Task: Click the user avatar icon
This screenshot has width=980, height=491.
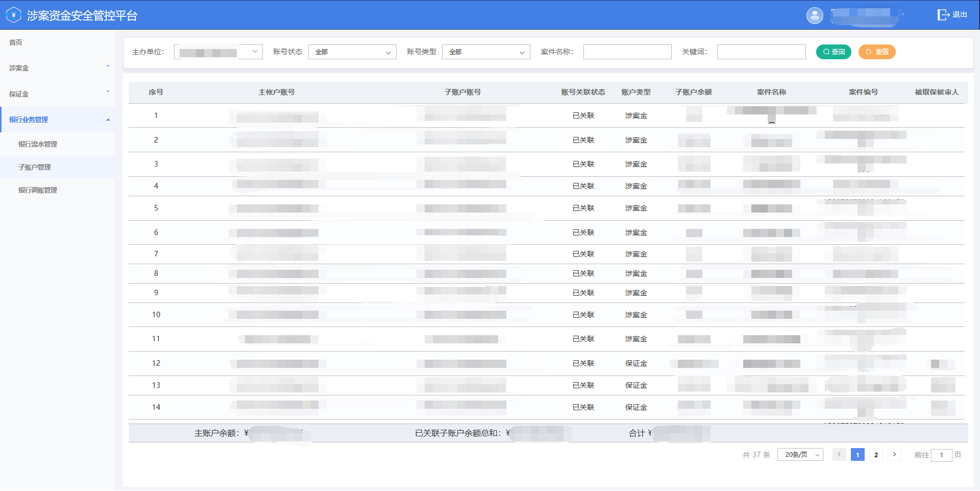Action: point(815,15)
